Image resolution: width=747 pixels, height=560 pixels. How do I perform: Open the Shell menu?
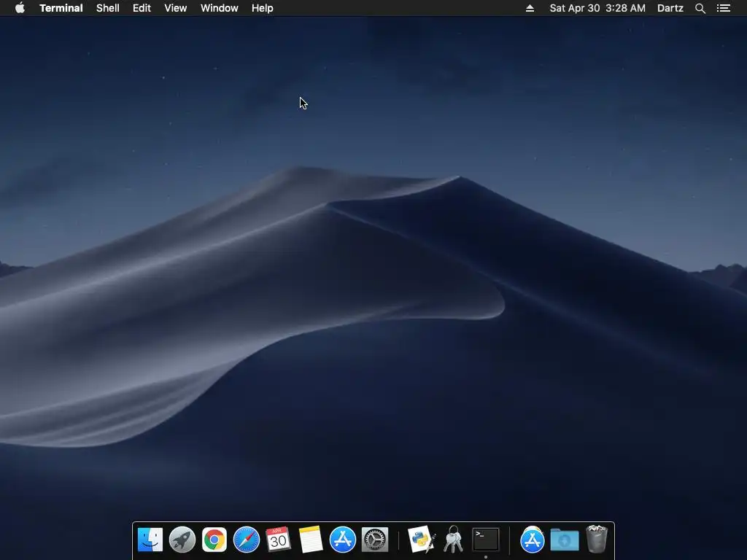click(108, 8)
